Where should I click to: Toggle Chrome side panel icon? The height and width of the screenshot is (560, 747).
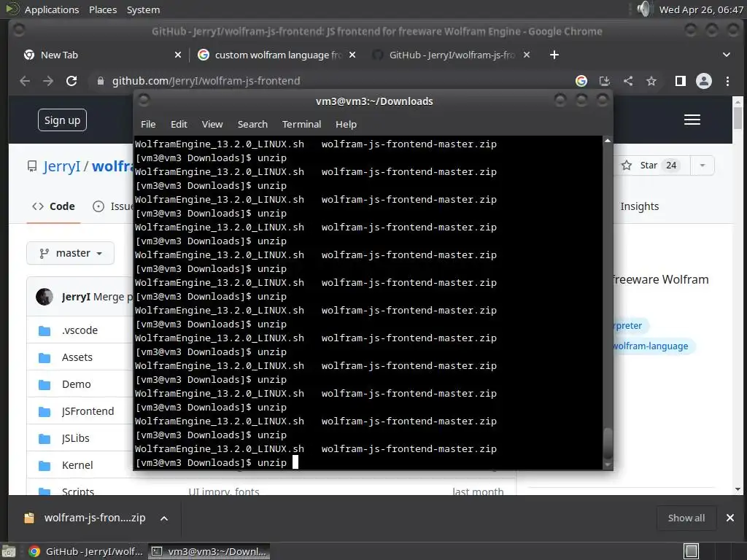click(x=681, y=81)
